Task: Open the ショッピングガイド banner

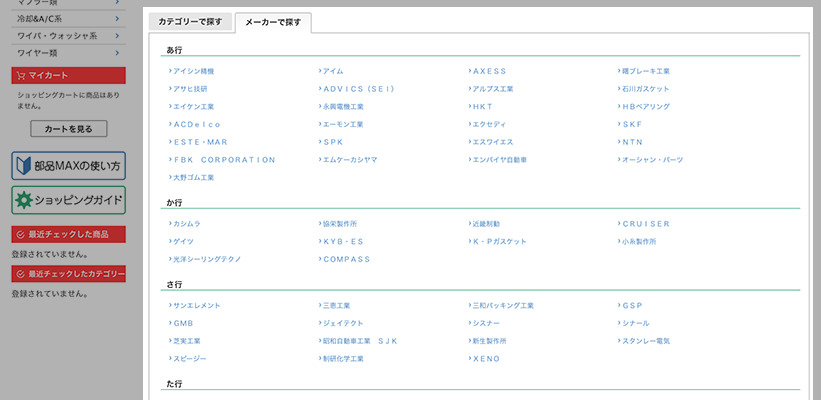Action: pos(69,200)
